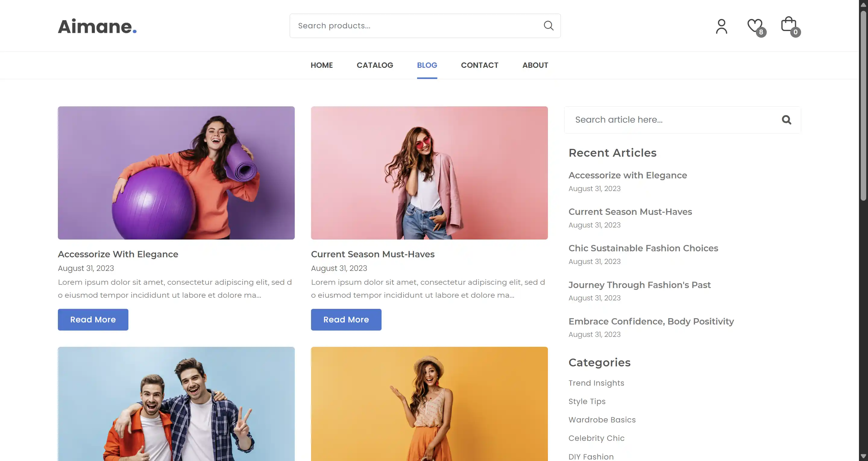
Task: Click the product search magnifier icon
Action: [x=549, y=26]
